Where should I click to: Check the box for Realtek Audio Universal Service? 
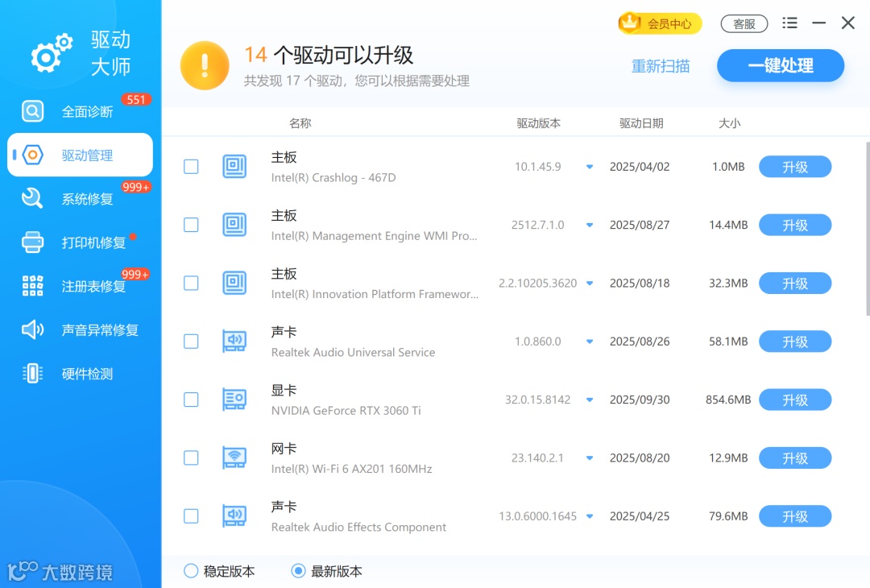pyautogui.click(x=191, y=342)
